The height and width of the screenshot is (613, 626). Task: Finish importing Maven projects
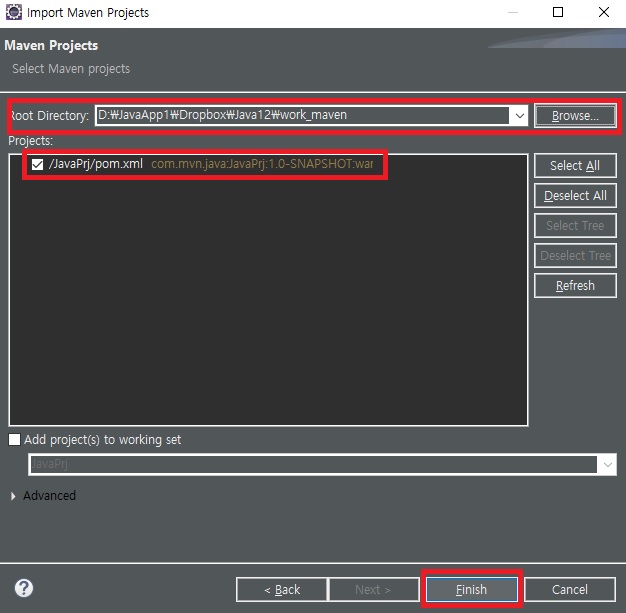471,589
